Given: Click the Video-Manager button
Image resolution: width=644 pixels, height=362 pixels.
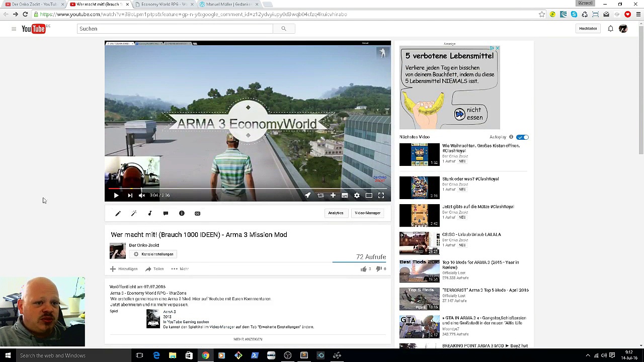Looking at the screenshot, I should (367, 213).
